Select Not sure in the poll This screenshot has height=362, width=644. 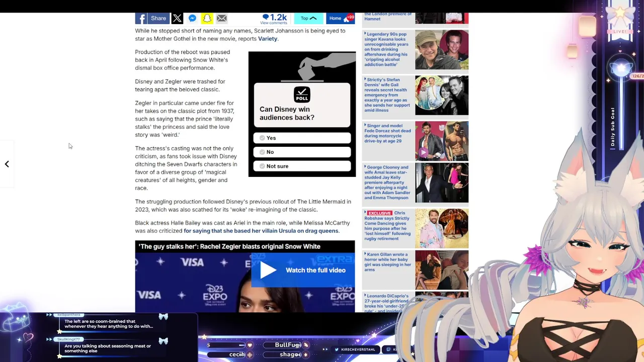pyautogui.click(x=302, y=166)
